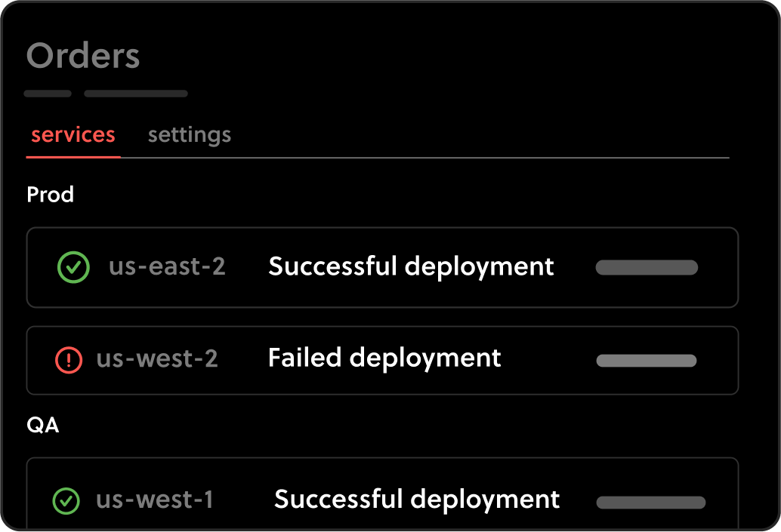
Task: Click the us-west-1 region label
Action: click(x=153, y=500)
